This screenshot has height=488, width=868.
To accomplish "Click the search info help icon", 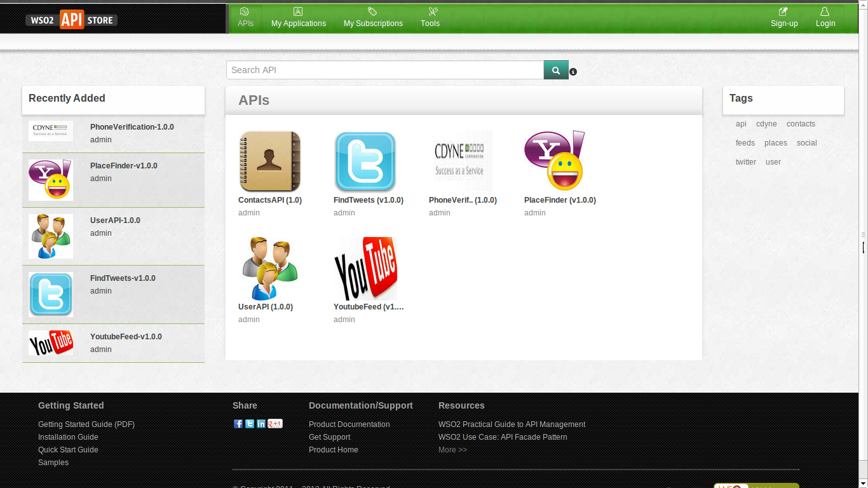I will pos(573,72).
